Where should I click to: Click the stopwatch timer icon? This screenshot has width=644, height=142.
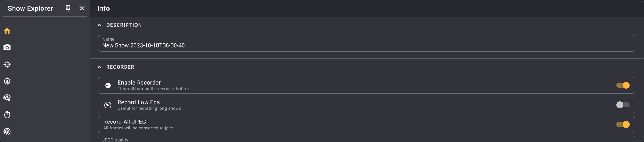pos(7,115)
